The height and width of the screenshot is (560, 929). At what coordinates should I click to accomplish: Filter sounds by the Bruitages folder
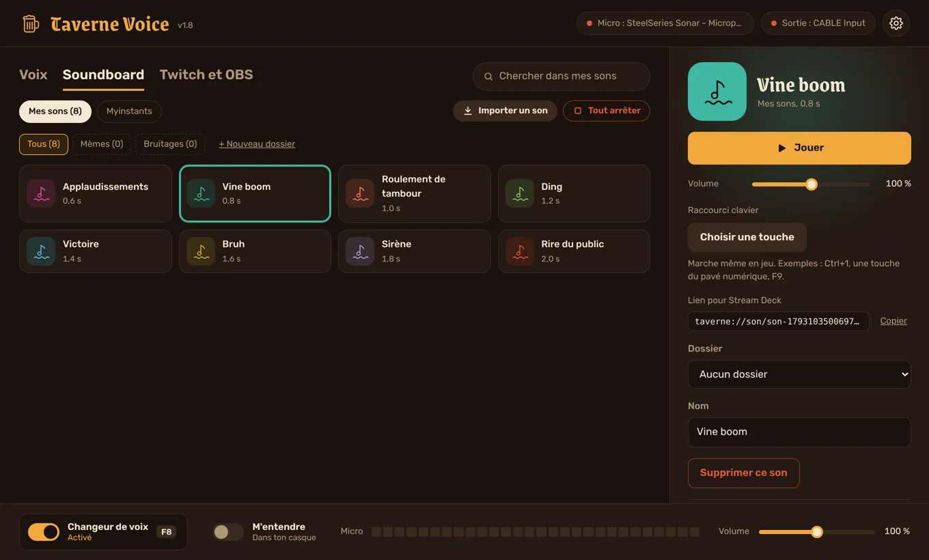(170, 144)
